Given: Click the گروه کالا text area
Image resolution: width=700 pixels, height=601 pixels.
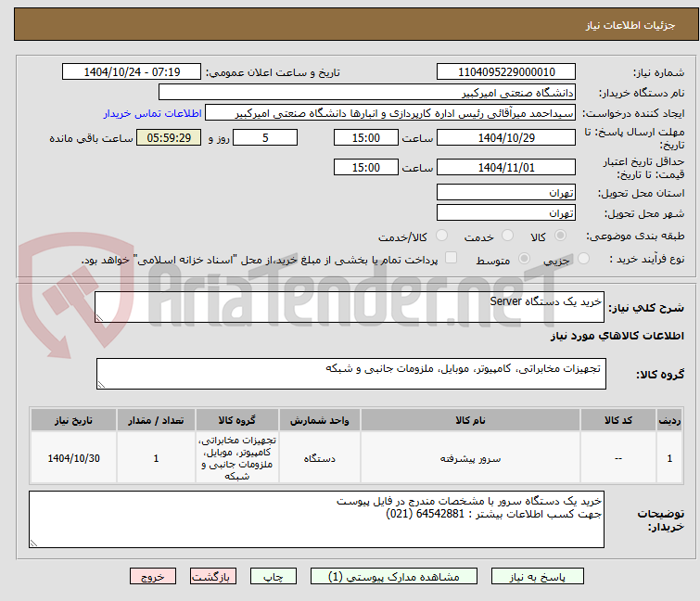Looking at the screenshot, I should [x=350, y=374].
